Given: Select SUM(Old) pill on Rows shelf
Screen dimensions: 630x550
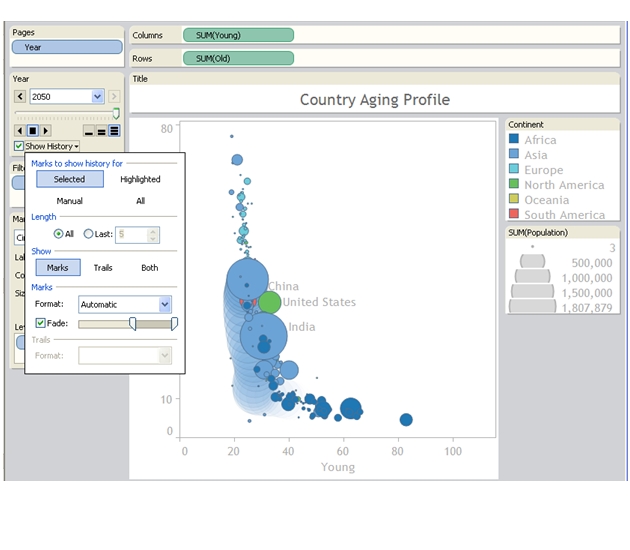Looking at the screenshot, I should 238,58.
